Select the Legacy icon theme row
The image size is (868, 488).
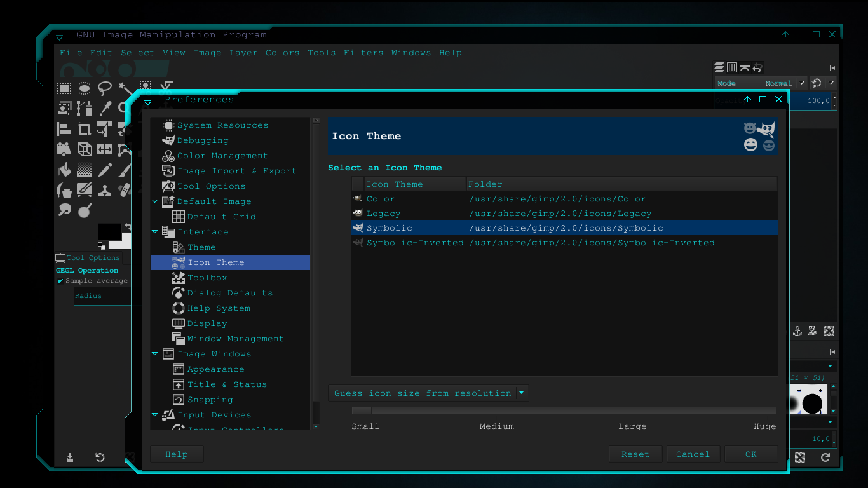[x=565, y=213]
